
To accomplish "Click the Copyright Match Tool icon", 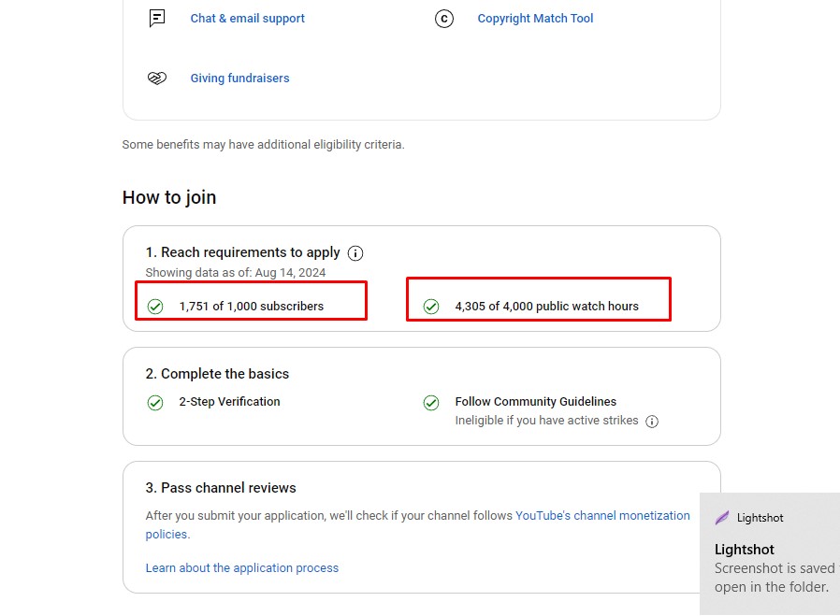I will 444,19.
